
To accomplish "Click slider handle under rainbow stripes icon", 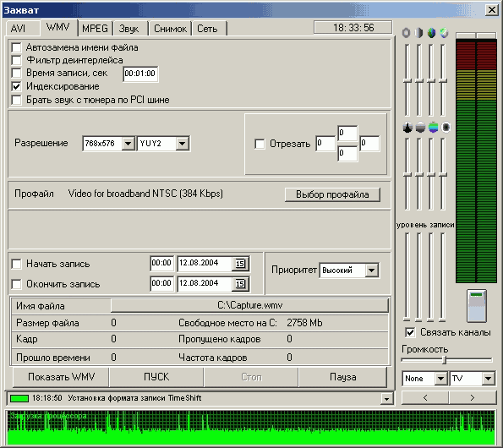I will pyautogui.click(x=431, y=175).
